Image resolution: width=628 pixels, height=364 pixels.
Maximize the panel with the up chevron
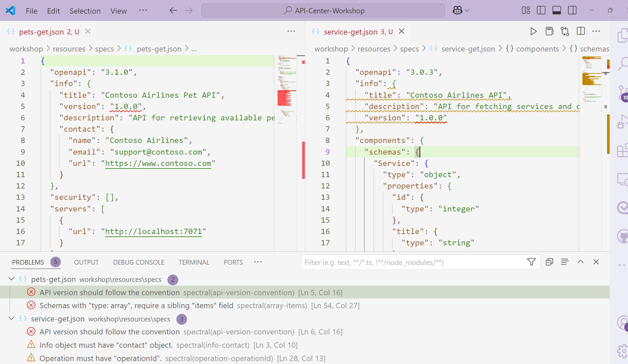coord(580,262)
